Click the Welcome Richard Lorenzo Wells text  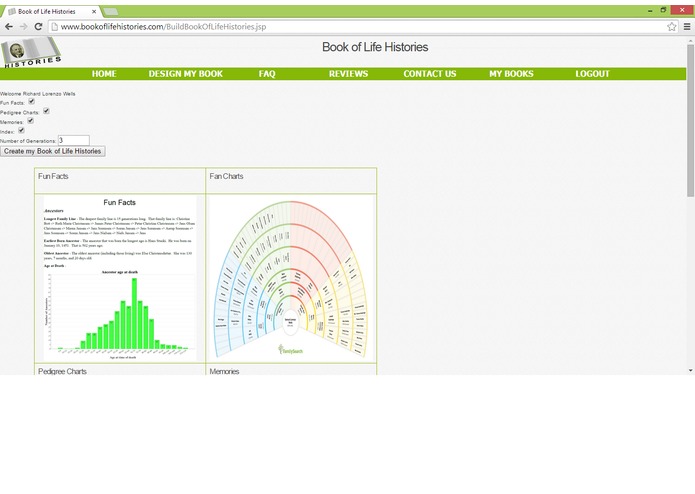(x=38, y=94)
